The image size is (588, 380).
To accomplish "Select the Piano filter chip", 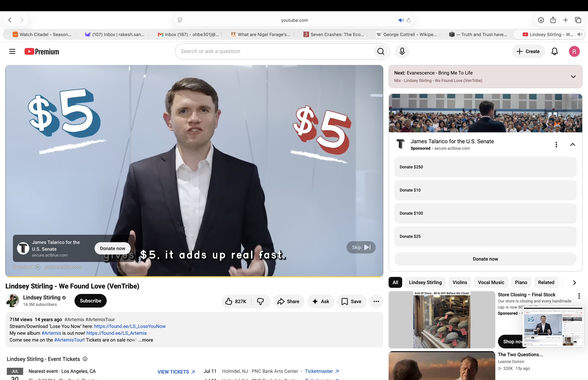I will pyautogui.click(x=521, y=283).
